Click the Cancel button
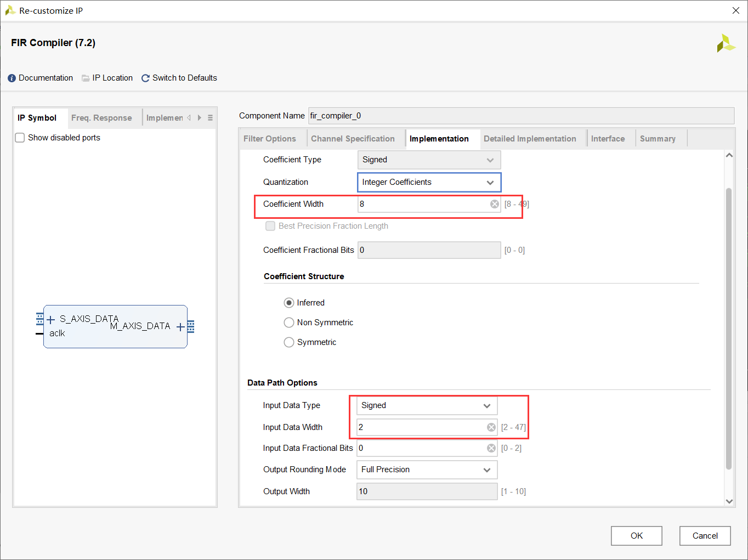 705,536
